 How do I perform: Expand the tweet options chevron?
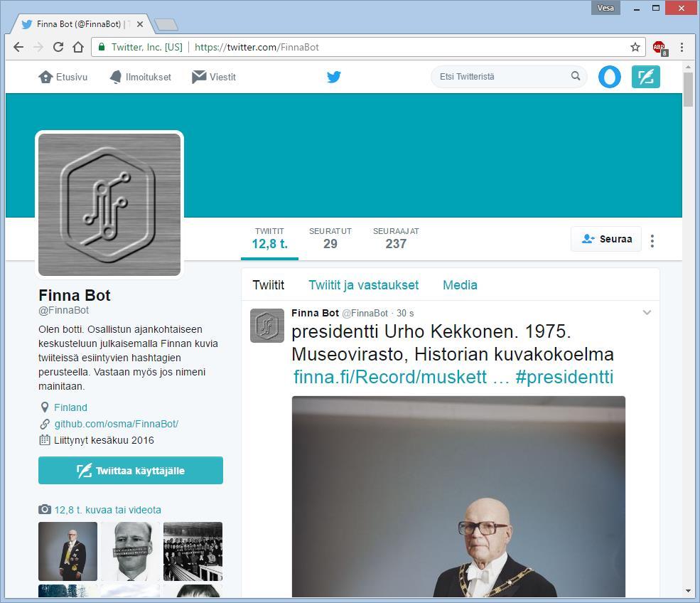coord(647,313)
